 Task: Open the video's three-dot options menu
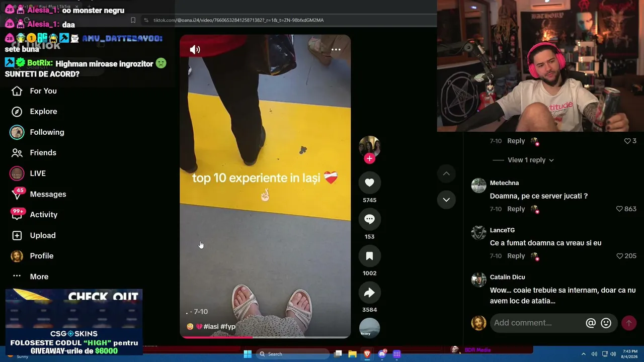(336, 49)
